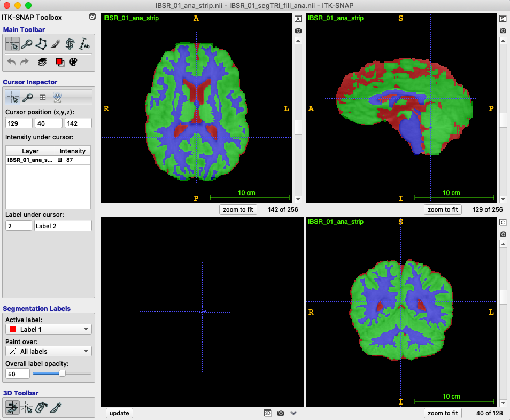The image size is (510, 420).
Task: Toggle coronal view layout with C button
Action: click(x=503, y=222)
